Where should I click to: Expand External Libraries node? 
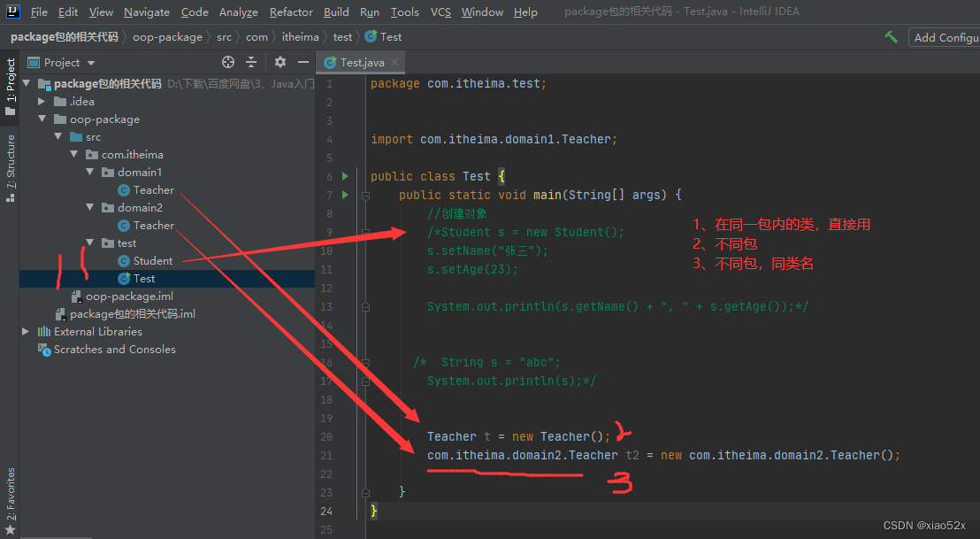(26, 331)
